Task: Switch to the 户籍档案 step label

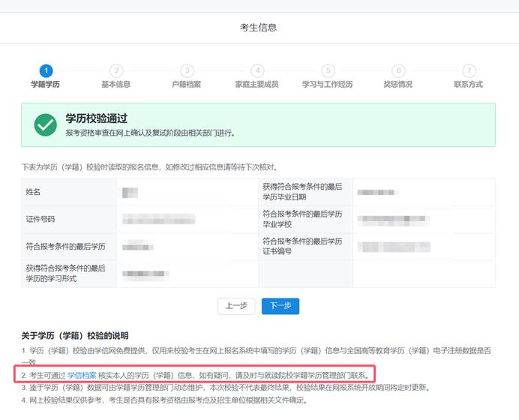Action: (x=187, y=85)
